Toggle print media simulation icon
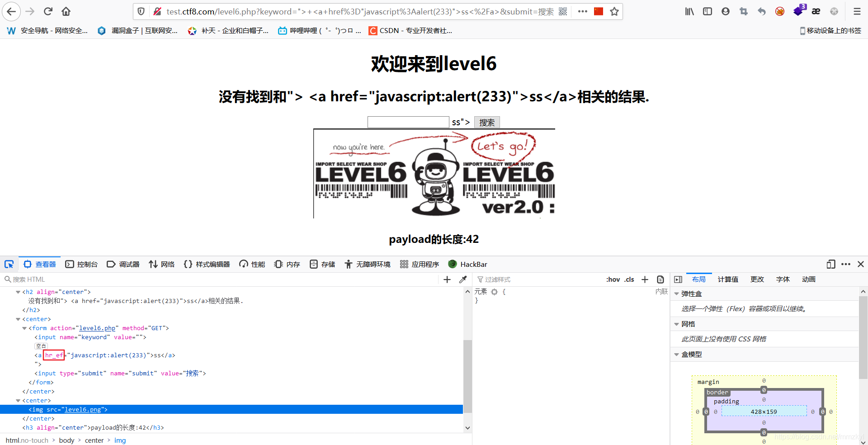This screenshot has height=445, width=868. 660,279
